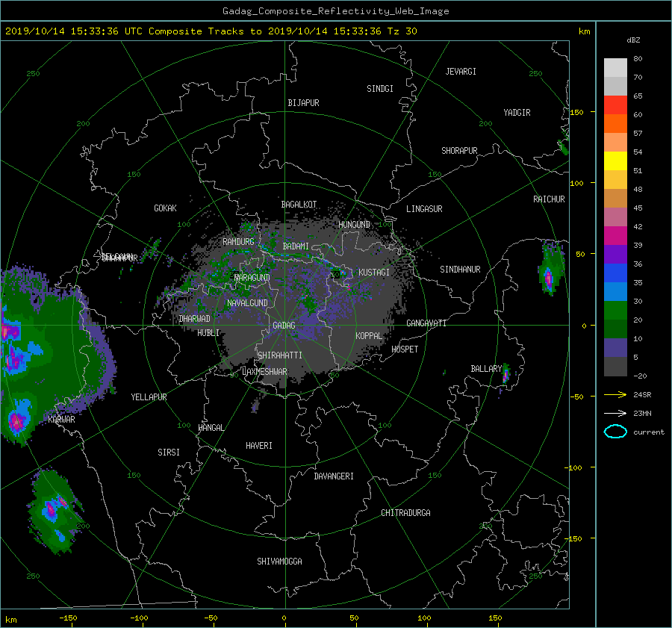Click the GOKAK city label
Screen dimensions: 672x628
click(166, 208)
